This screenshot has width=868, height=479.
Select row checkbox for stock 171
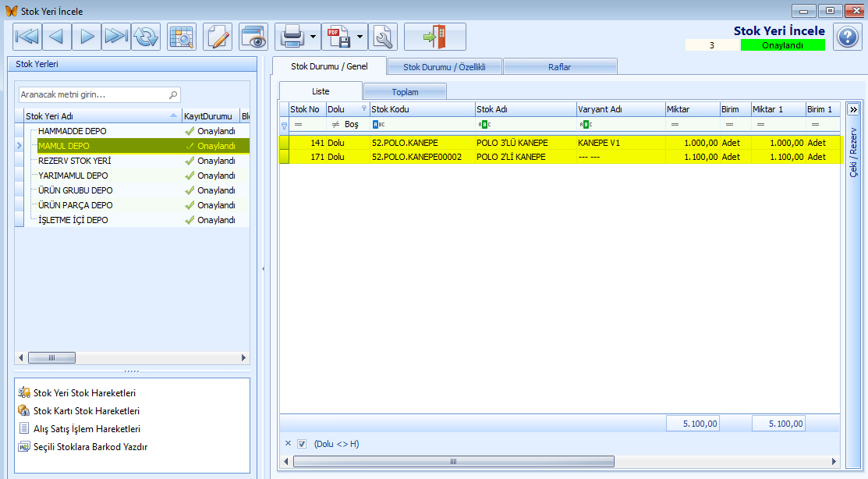[284, 157]
